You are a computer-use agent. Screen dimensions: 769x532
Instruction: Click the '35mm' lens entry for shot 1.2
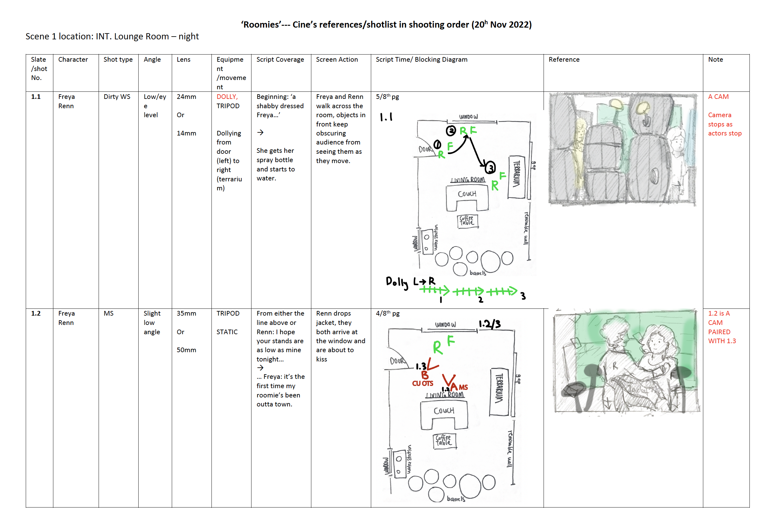(x=186, y=313)
